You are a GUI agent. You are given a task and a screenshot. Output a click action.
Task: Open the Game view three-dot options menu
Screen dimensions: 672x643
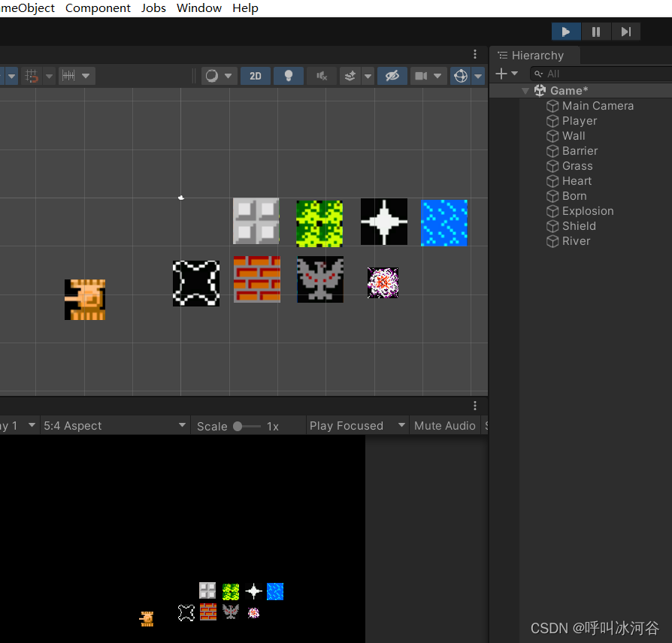pos(475,405)
